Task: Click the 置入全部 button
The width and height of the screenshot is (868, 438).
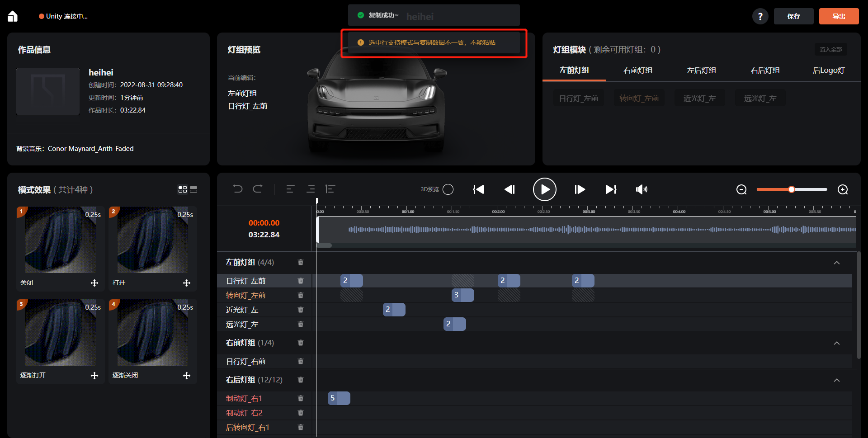Action: (x=831, y=49)
